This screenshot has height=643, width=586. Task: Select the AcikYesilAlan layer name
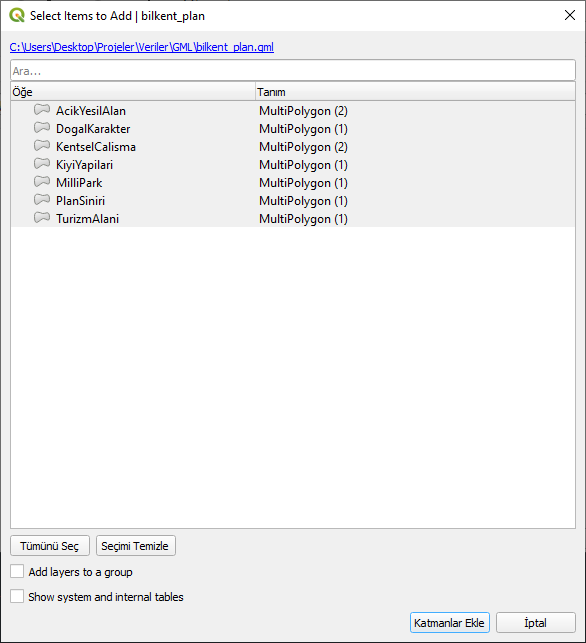point(91,111)
